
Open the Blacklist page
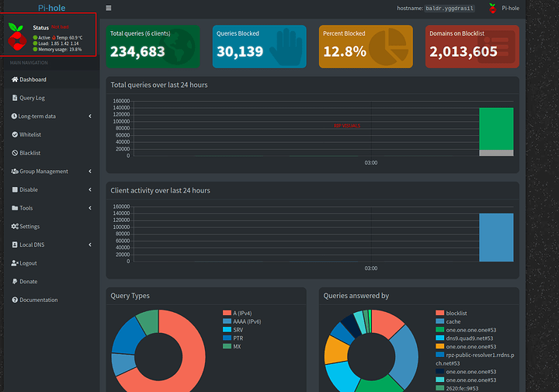30,153
